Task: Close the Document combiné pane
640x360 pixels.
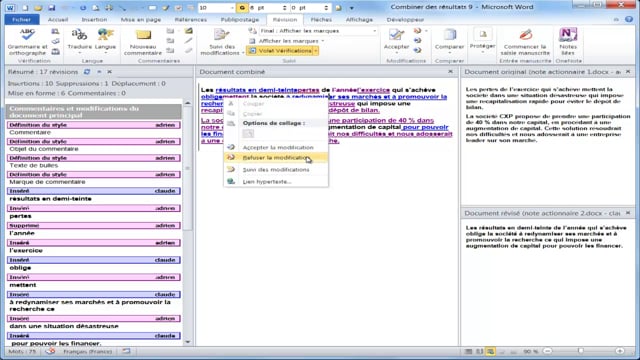Action: pos(450,71)
